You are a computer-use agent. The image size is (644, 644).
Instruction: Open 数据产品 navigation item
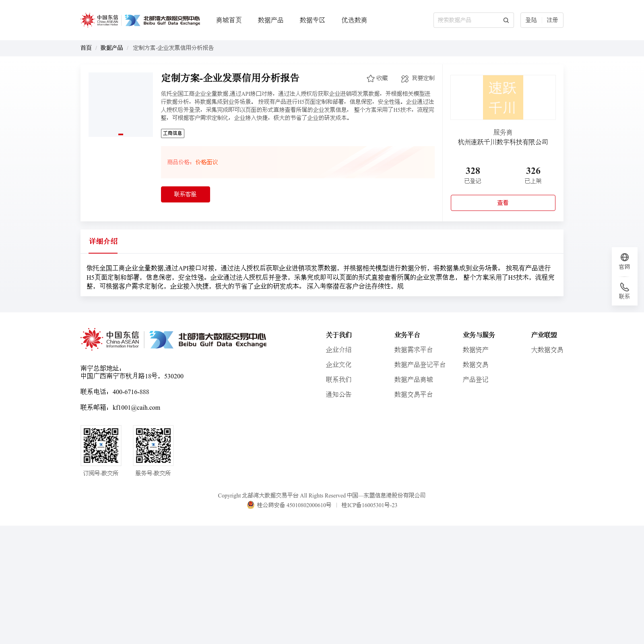[x=270, y=20]
